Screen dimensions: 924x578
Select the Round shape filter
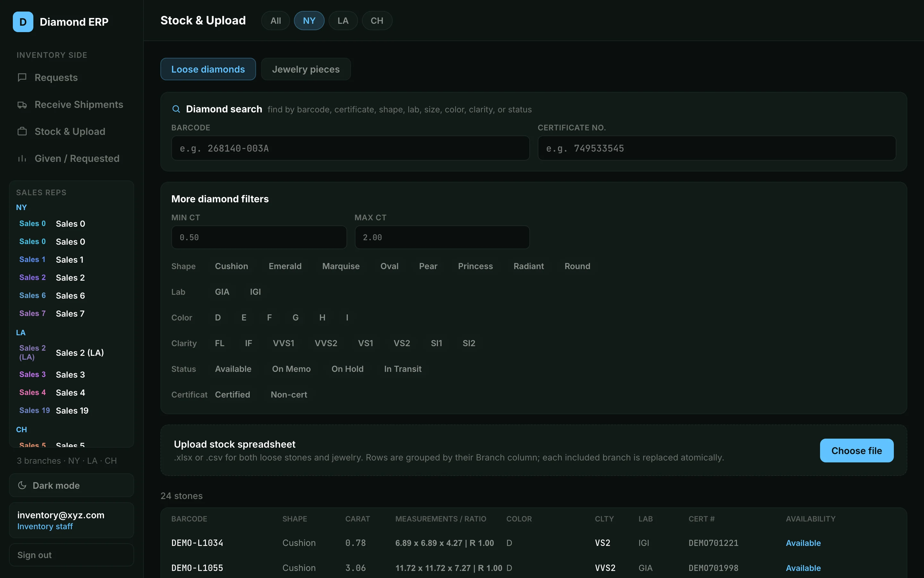click(577, 266)
